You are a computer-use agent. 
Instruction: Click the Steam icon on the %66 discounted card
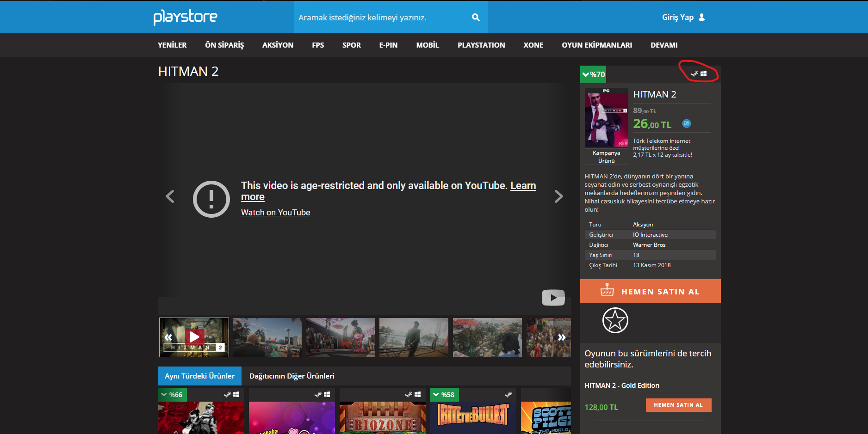coord(227,395)
